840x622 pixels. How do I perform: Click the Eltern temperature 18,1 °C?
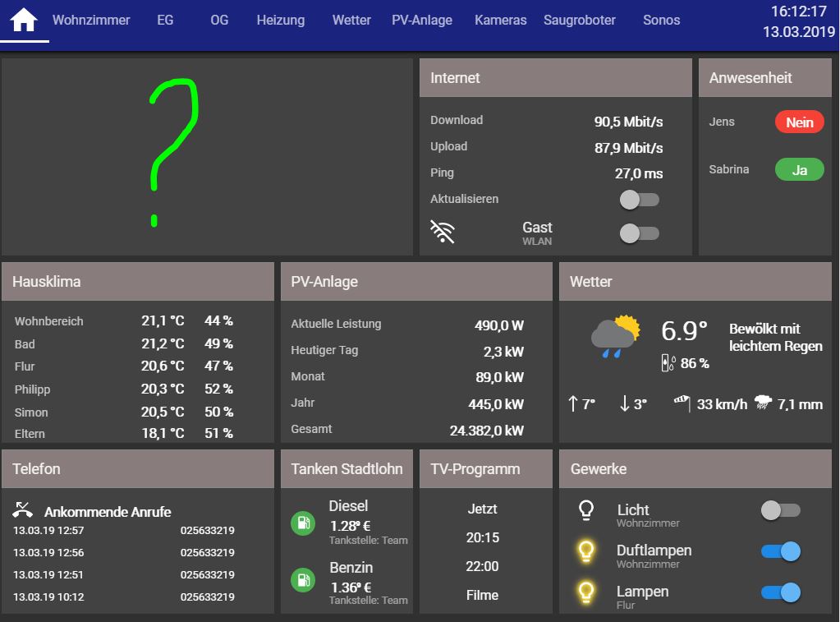coord(163,433)
